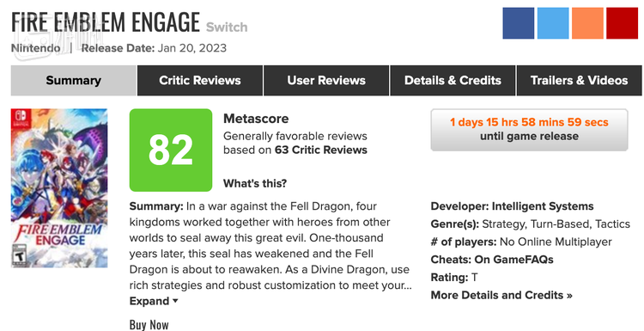Click the countdown until game release button
This screenshot has height=331, width=644.
coord(529,130)
